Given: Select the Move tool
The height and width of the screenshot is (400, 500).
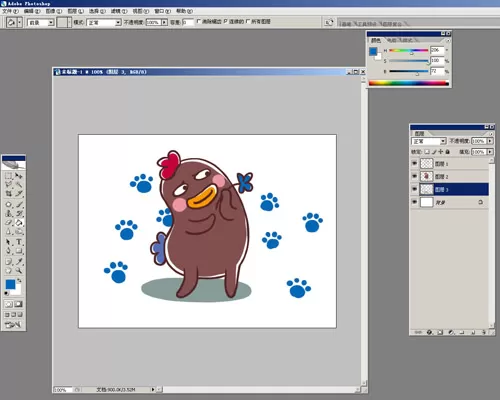Looking at the screenshot, I should [19, 176].
